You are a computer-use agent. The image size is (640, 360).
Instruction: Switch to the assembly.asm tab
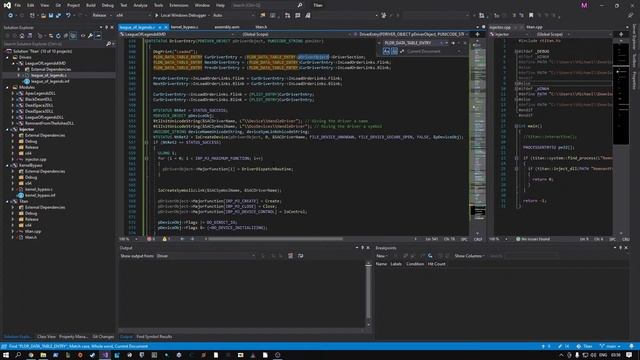[227, 27]
